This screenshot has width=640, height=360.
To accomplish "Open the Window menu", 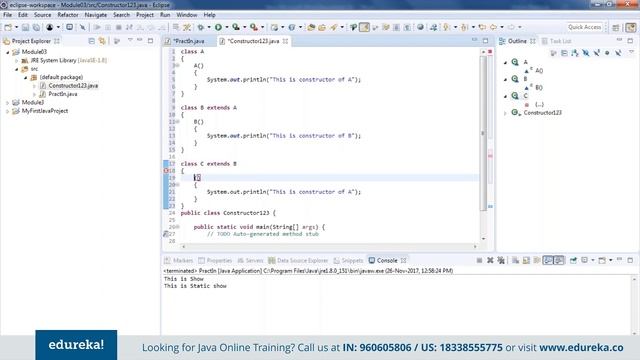I will point(187,15).
